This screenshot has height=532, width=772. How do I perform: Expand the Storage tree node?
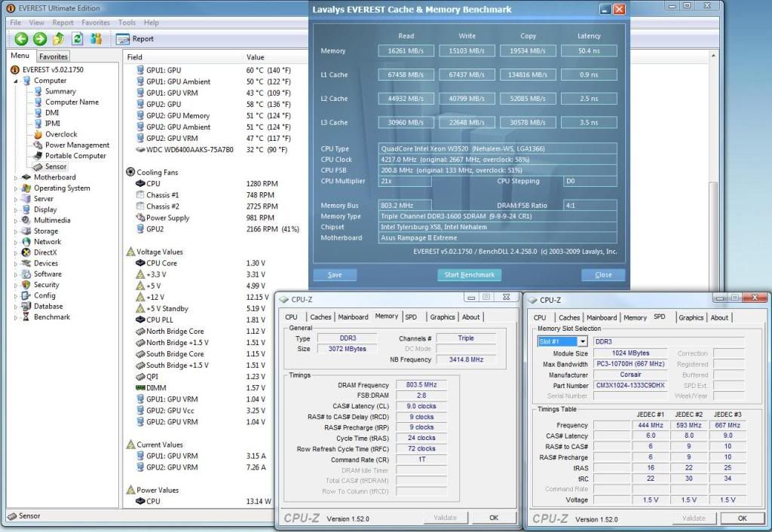click(16, 231)
